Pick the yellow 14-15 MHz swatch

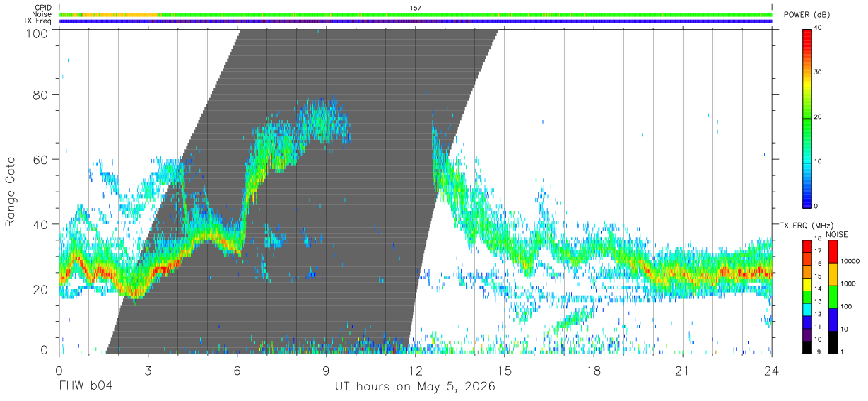tap(807, 284)
